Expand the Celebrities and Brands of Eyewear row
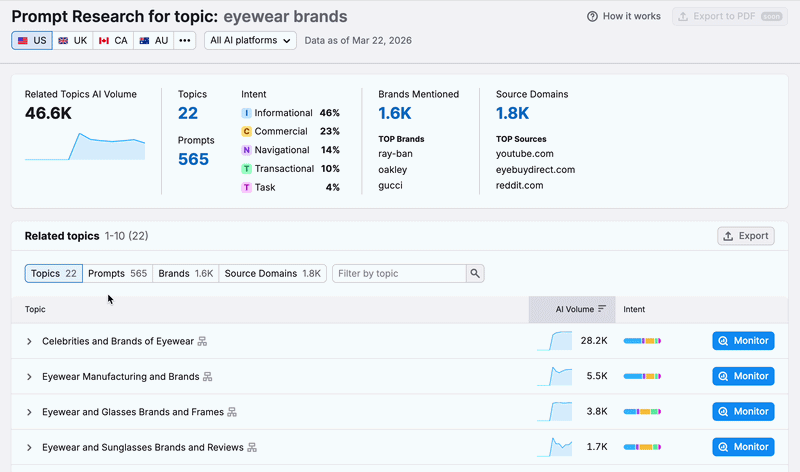Screen dimensions: 800x472 [29, 342]
